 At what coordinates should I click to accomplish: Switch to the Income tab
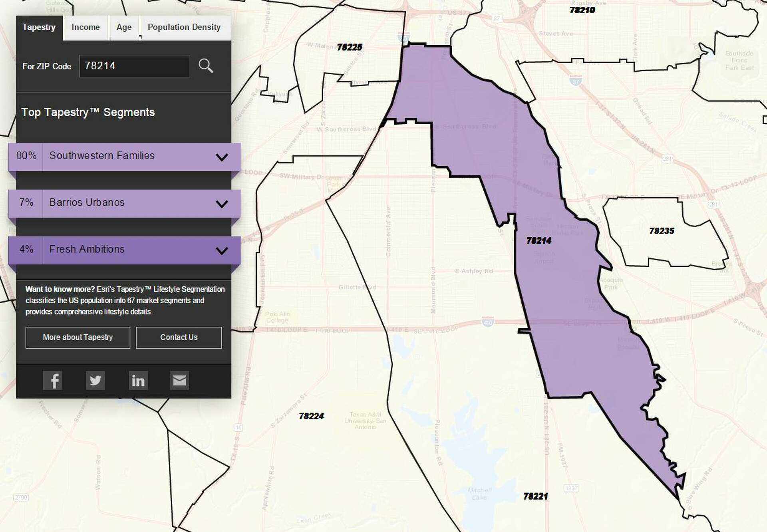85,27
